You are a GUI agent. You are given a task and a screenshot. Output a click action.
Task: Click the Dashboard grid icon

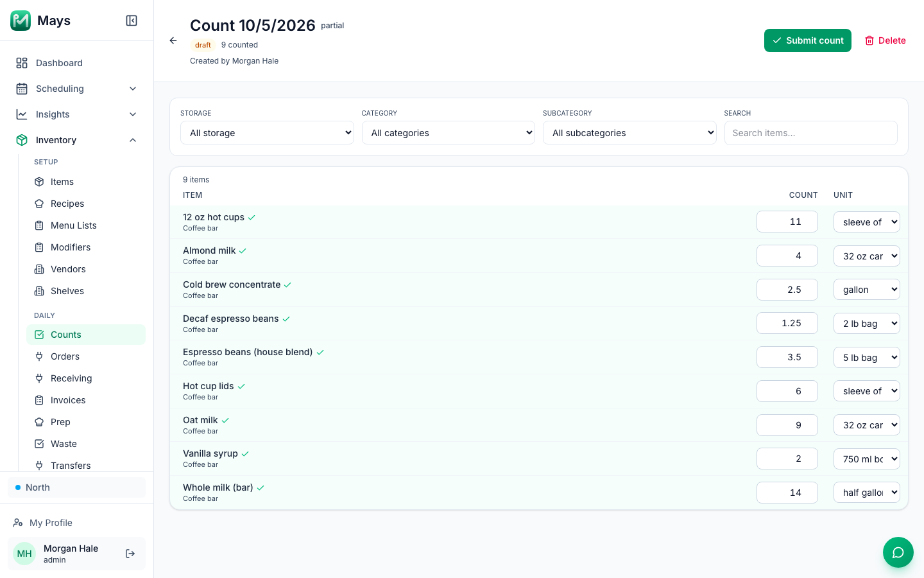click(22, 63)
